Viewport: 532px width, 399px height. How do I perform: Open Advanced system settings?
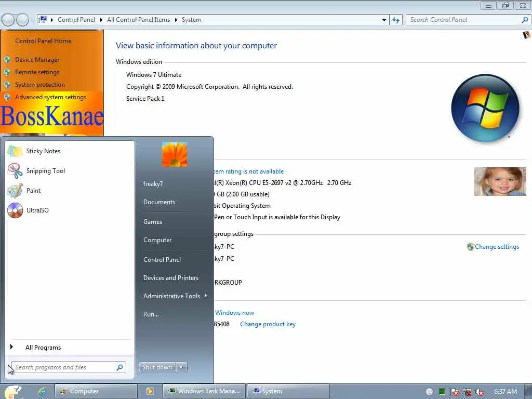[x=50, y=97]
